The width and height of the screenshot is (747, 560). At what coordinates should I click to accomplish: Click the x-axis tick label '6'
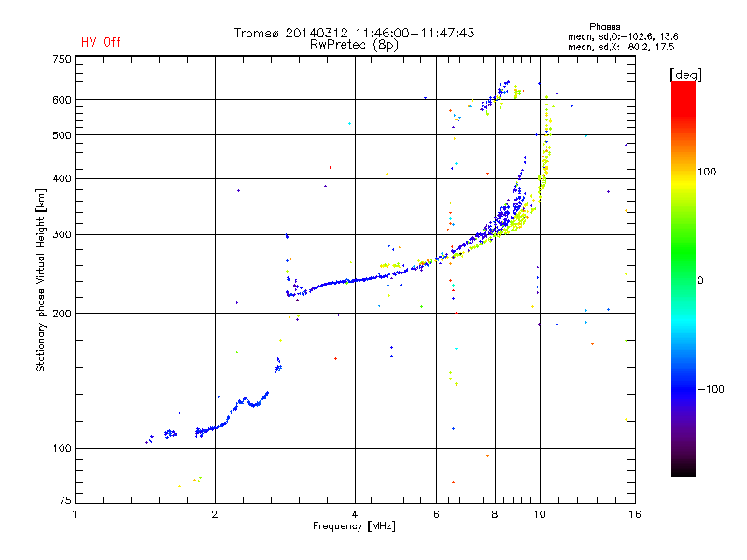pos(436,514)
